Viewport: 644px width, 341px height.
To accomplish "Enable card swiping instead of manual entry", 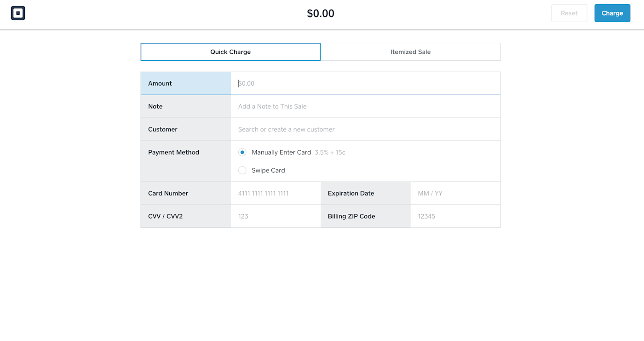I will pyautogui.click(x=242, y=170).
